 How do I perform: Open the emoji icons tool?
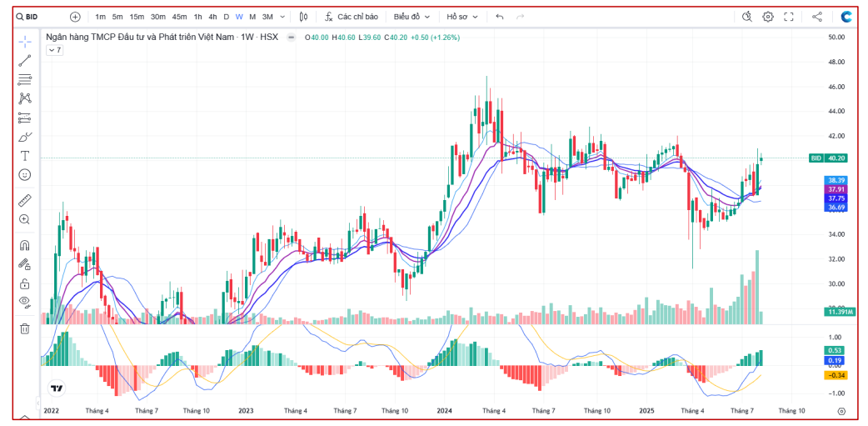[x=25, y=174]
